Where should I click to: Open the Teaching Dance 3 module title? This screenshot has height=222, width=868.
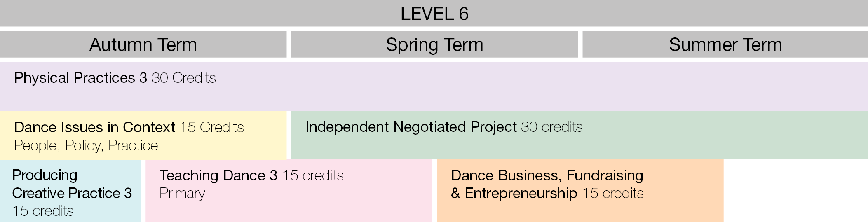(x=218, y=175)
